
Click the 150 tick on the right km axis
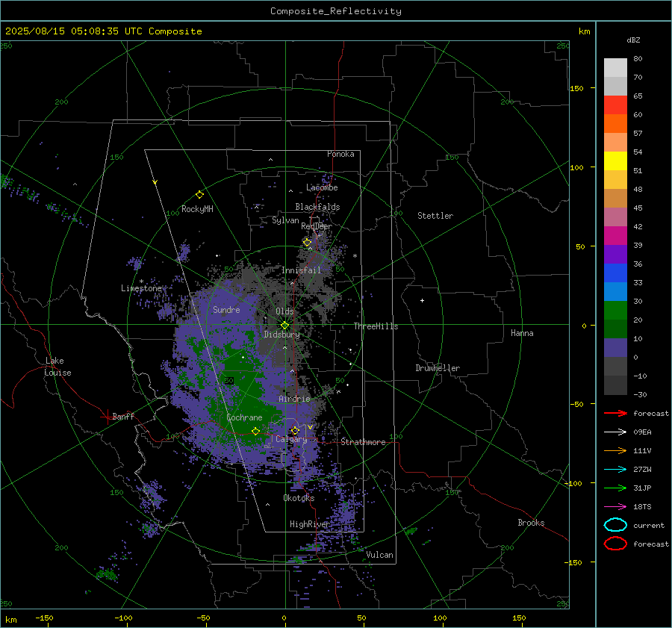click(x=576, y=88)
